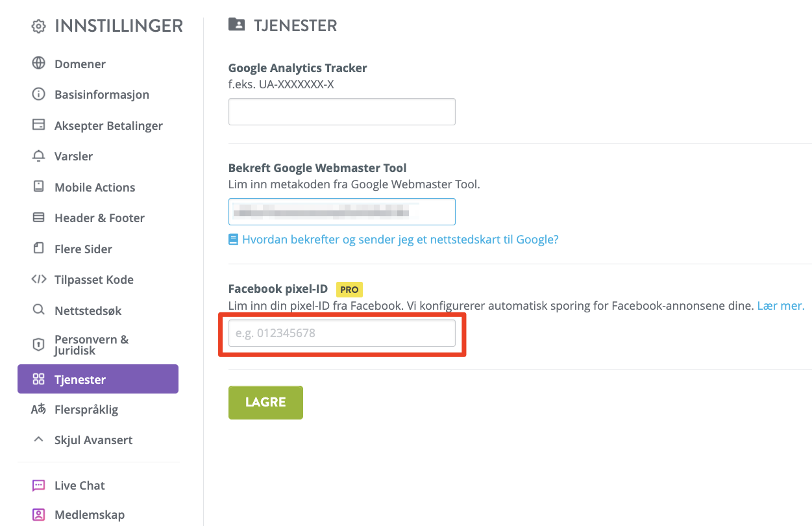Screen dimensions: 812x526
Task: Click into the Facebook pixel-ID field
Action: pos(342,333)
